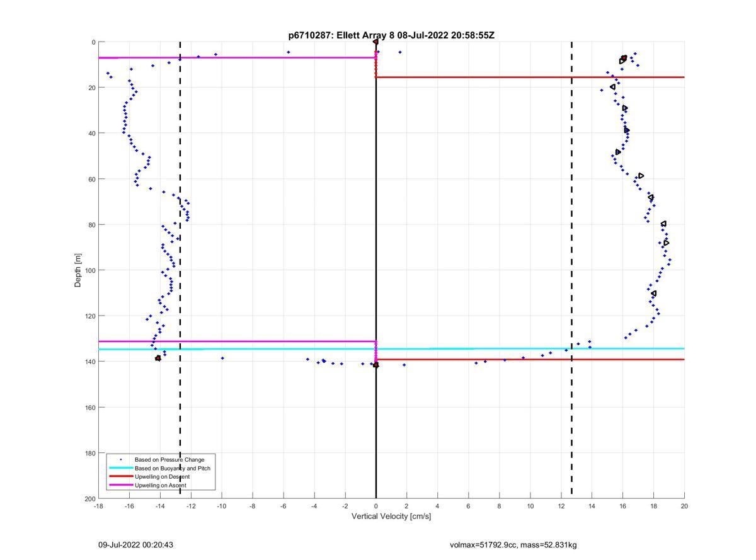The width and height of the screenshot is (756, 560).
Task: Click the x-axis tick label '20'
Action: [684, 506]
